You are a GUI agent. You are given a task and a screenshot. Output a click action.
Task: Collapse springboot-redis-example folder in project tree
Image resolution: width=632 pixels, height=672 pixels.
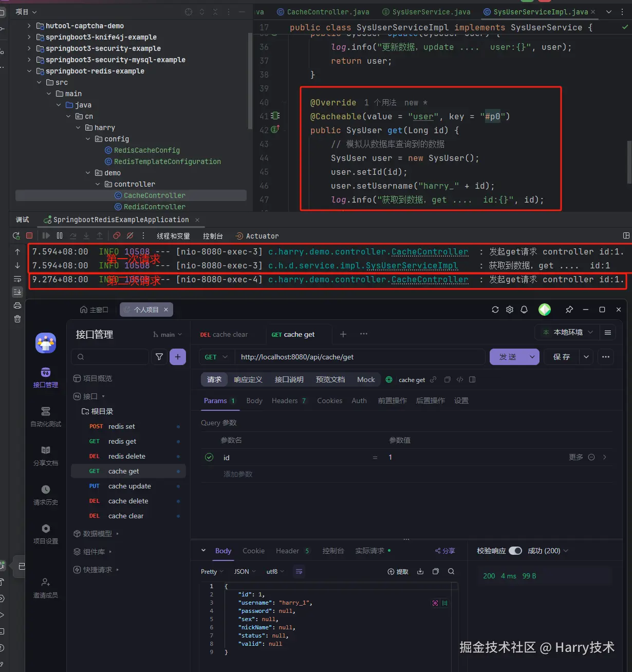29,71
